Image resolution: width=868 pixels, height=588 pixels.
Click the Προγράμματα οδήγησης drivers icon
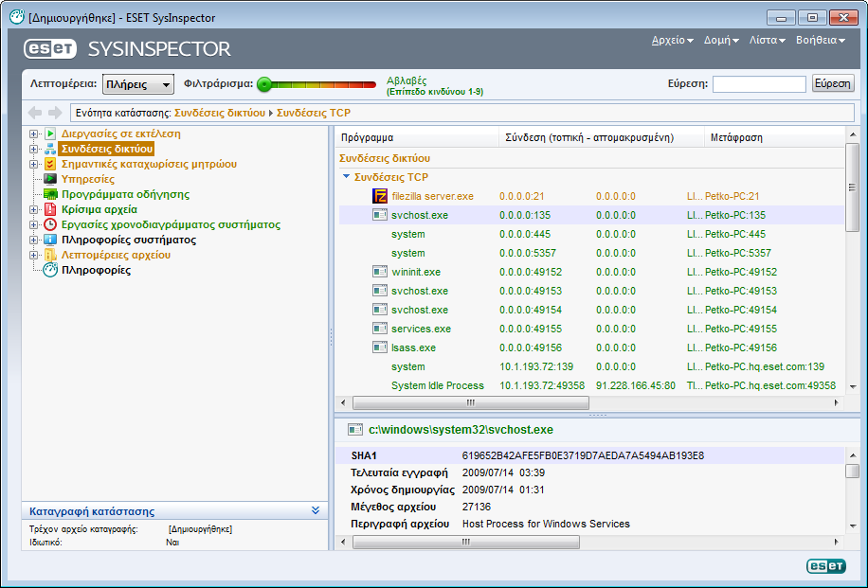[50, 194]
